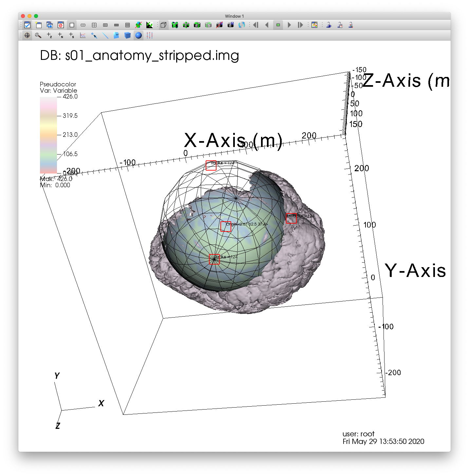This screenshot has width=469, height=476.
Task: Click the bottom Radius hotspot
Action: click(214, 259)
